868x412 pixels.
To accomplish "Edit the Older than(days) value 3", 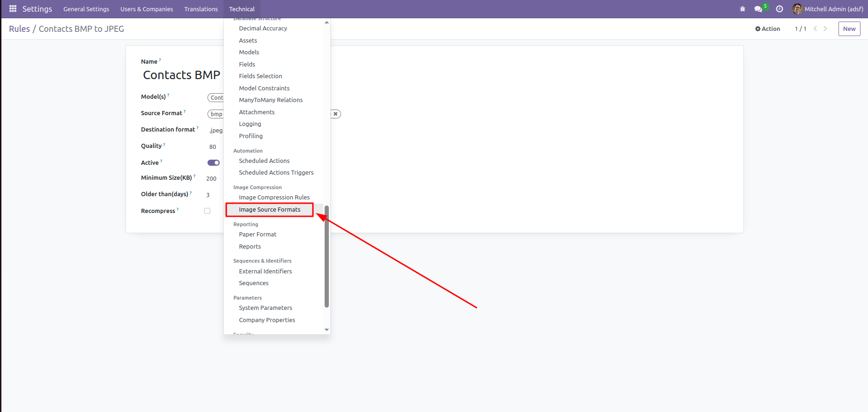I will point(208,195).
